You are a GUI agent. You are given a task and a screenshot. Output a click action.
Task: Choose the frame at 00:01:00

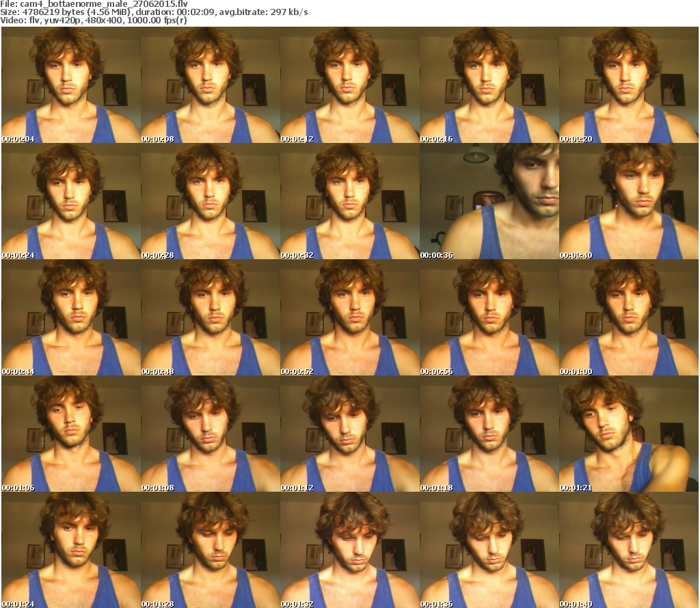coord(629,317)
